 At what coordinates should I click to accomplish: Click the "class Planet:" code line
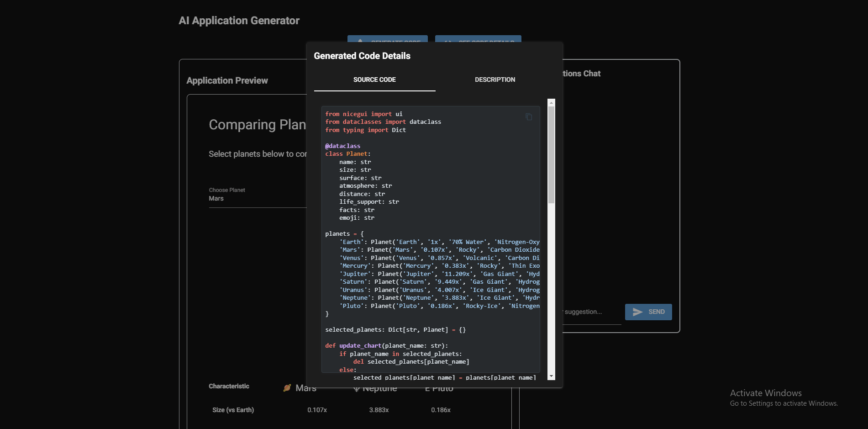[348, 154]
